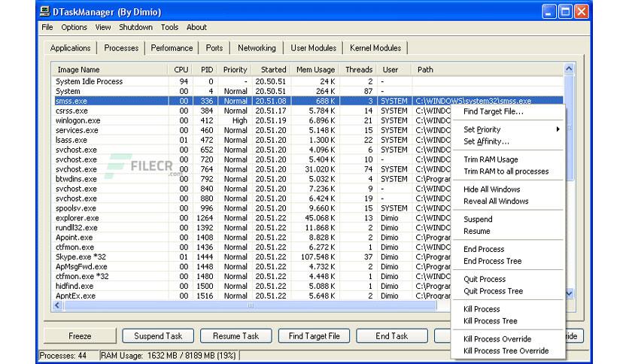Click the Processes: 44 status bar entry
The height and width of the screenshot is (364, 629).
68,356
